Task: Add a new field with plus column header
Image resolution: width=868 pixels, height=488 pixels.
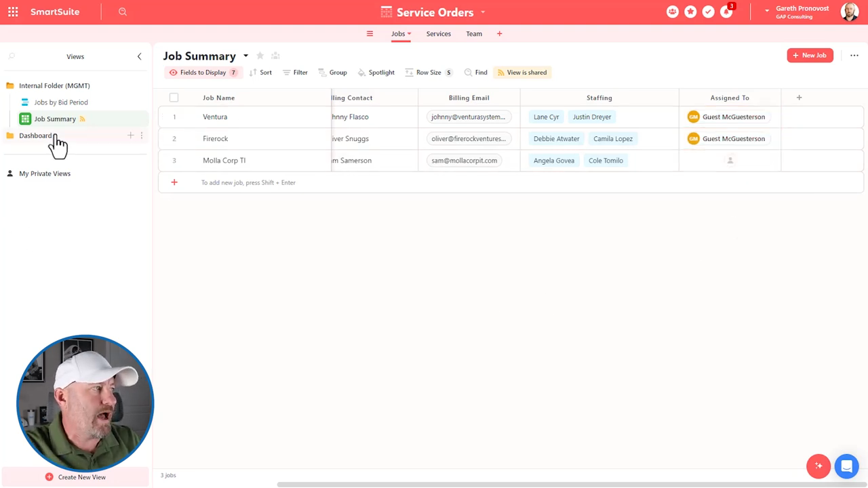Action: coord(799,98)
